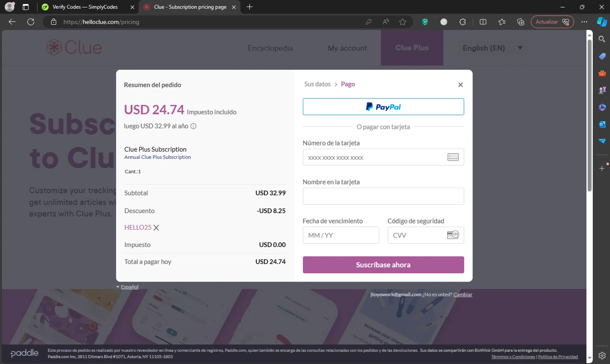Click the address bar URL

[101, 22]
